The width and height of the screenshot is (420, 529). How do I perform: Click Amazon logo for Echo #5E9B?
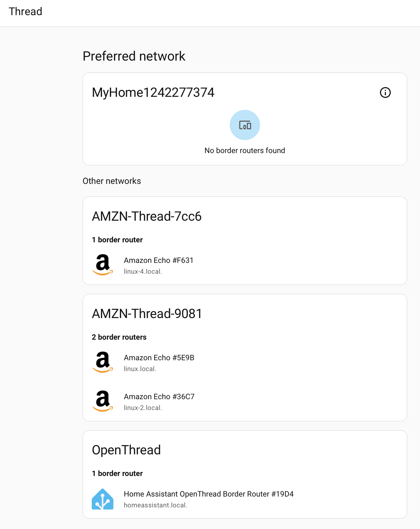pyautogui.click(x=103, y=362)
